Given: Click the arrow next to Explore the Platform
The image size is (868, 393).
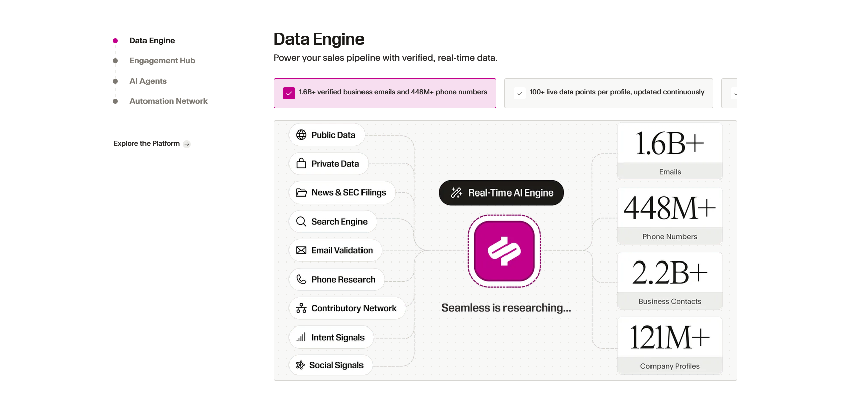Looking at the screenshot, I should tap(187, 144).
